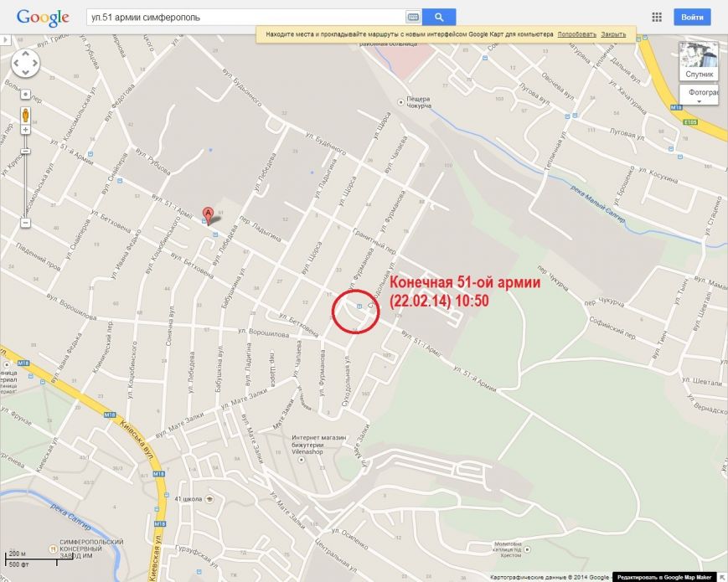Focus the search box with address
The height and width of the screenshot is (582, 728).
pyautogui.click(x=246, y=18)
